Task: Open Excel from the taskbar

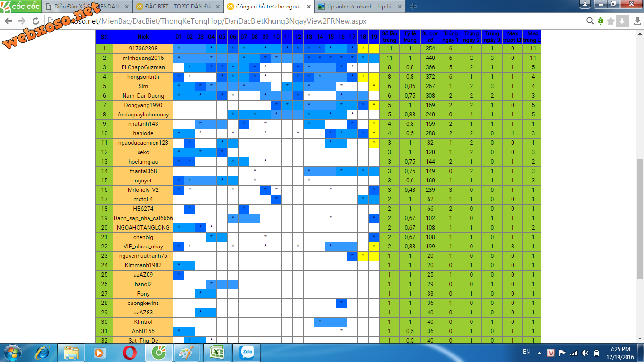Action: pyautogui.click(x=217, y=353)
